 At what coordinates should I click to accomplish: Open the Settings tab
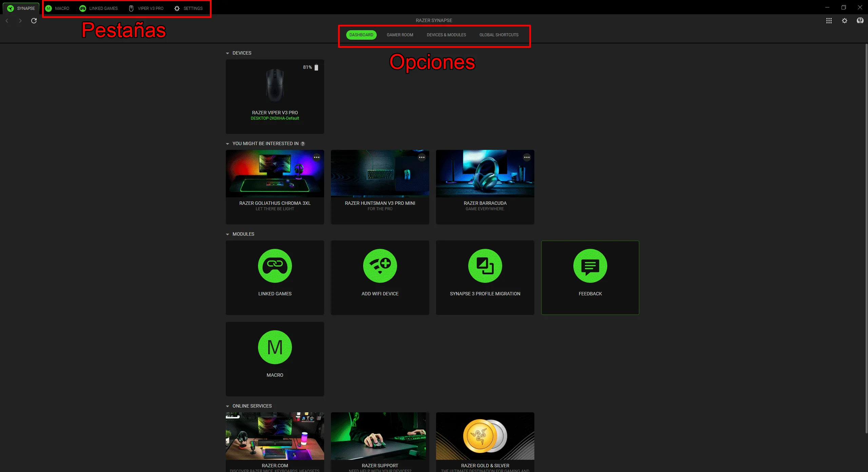[188, 8]
